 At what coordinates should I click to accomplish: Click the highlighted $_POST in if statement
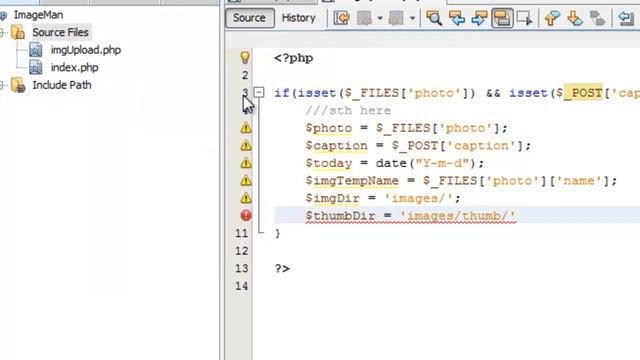click(583, 93)
